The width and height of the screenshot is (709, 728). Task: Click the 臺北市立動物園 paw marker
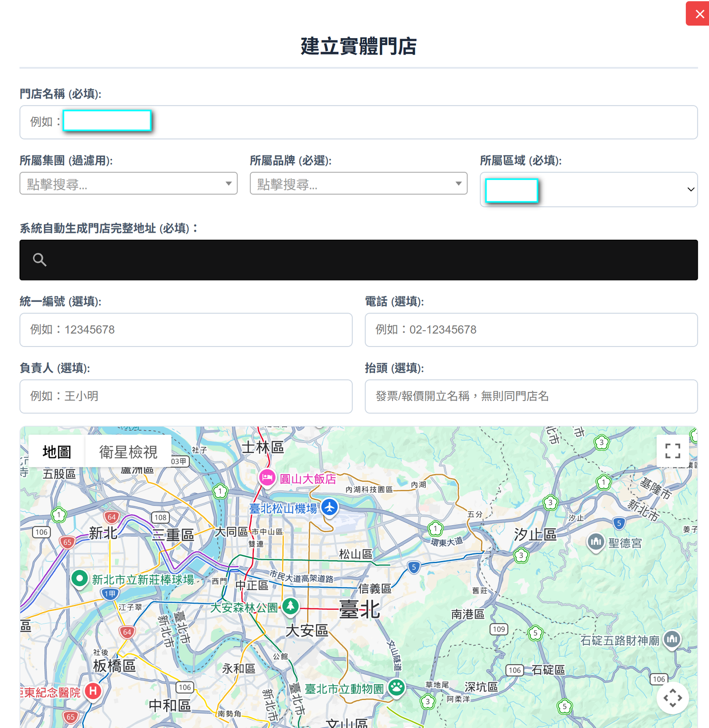[x=397, y=688]
